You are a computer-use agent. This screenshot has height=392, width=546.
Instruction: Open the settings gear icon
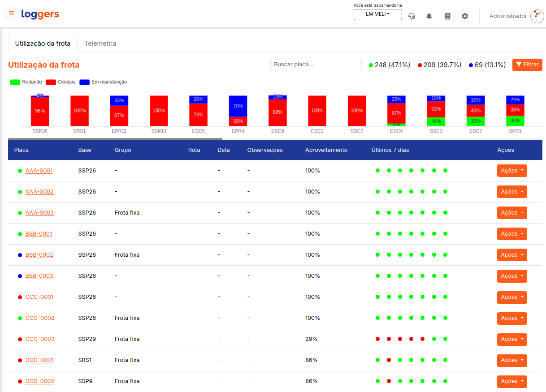tap(465, 16)
